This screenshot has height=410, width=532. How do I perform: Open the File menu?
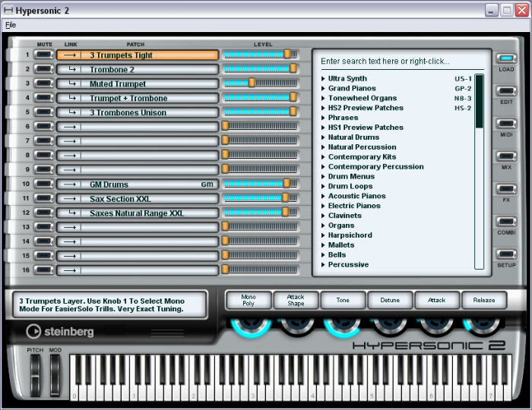11,25
